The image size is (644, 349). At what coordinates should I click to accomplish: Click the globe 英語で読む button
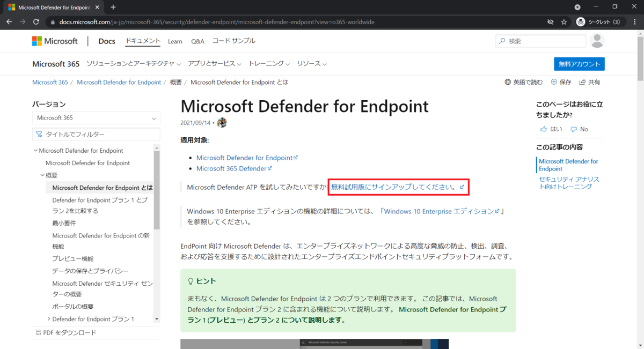(523, 82)
